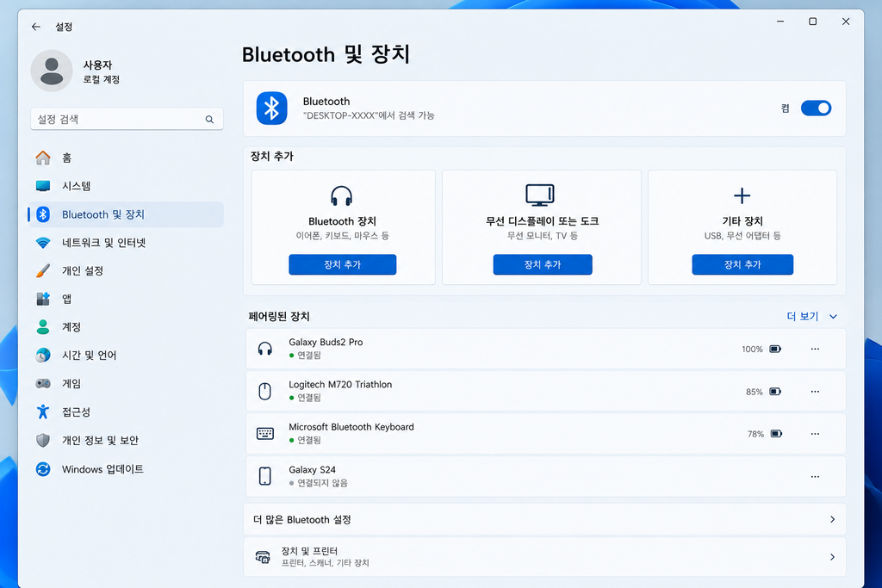
Task: Click the Windows 업데이트 sync icon
Action: [x=43, y=469]
